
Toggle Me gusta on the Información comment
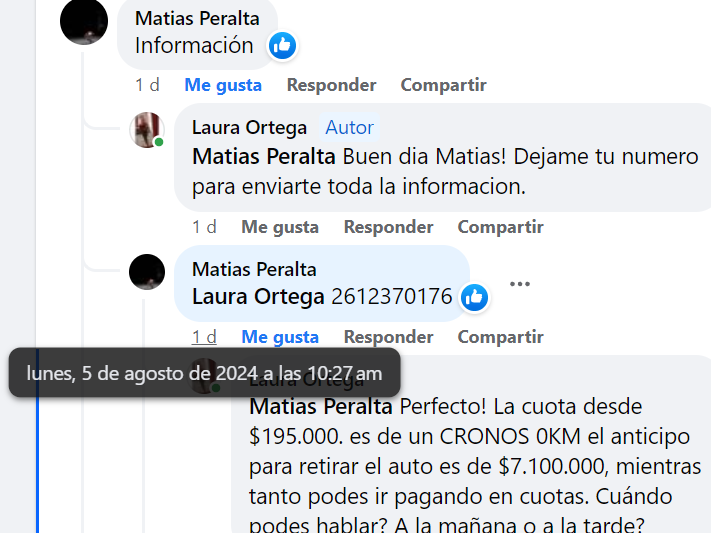223,85
